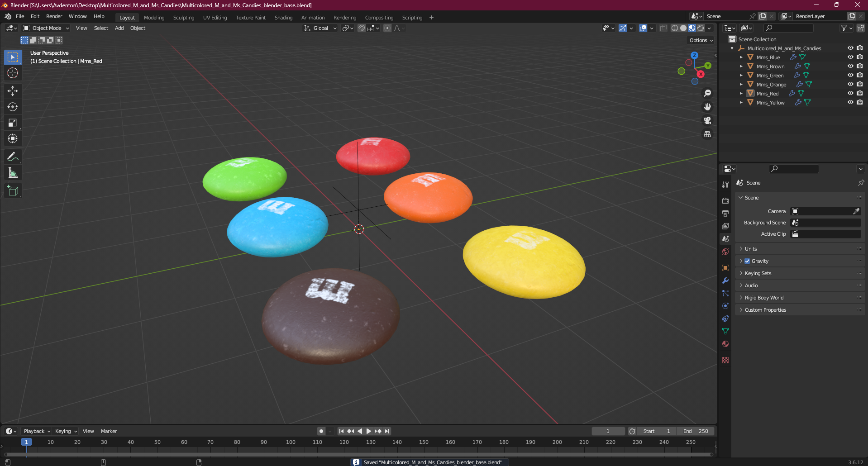
Task: Click the viewport zoom magnifier icon
Action: 707,93
